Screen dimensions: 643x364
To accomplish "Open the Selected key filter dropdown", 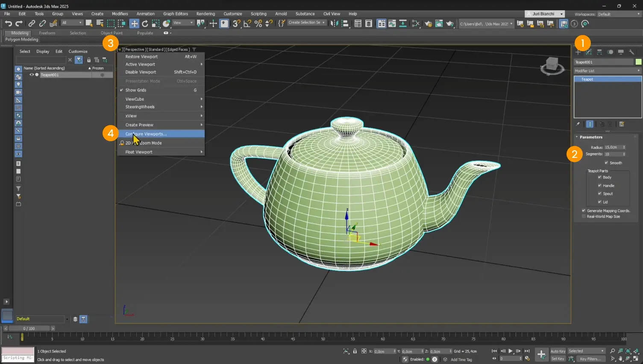I will [x=586, y=351].
